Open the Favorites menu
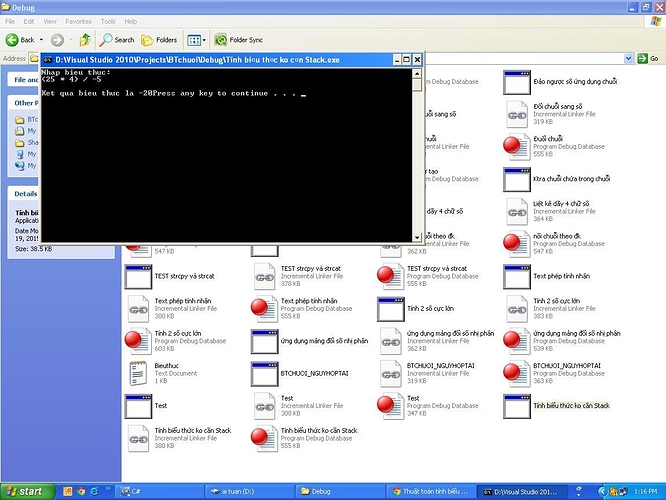This screenshot has width=666, height=500. click(79, 21)
